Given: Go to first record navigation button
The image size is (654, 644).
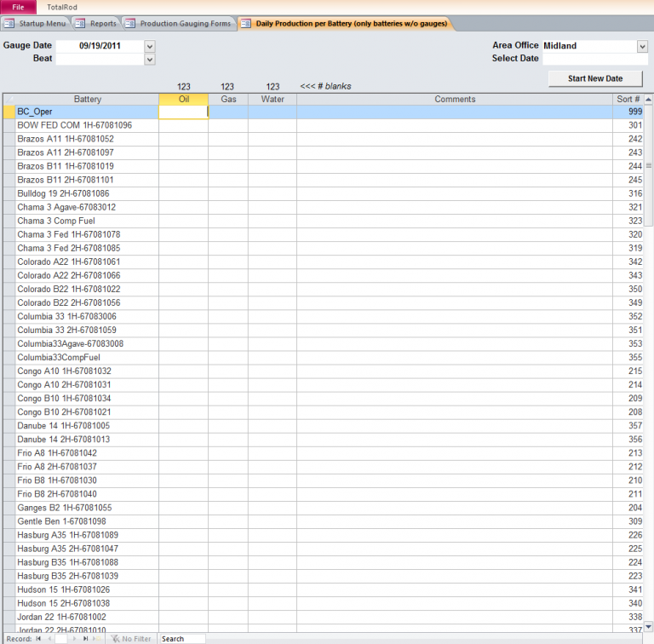Looking at the screenshot, I should pos(37,639).
